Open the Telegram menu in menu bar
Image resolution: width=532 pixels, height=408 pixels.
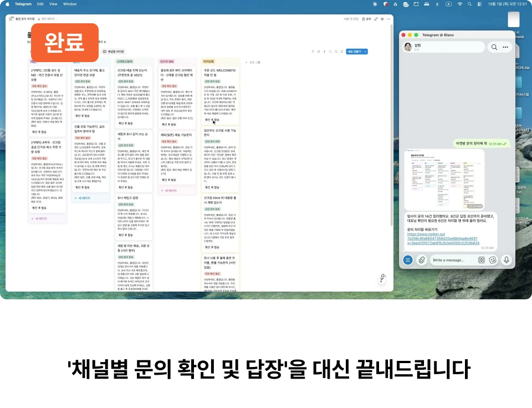tap(23, 4)
